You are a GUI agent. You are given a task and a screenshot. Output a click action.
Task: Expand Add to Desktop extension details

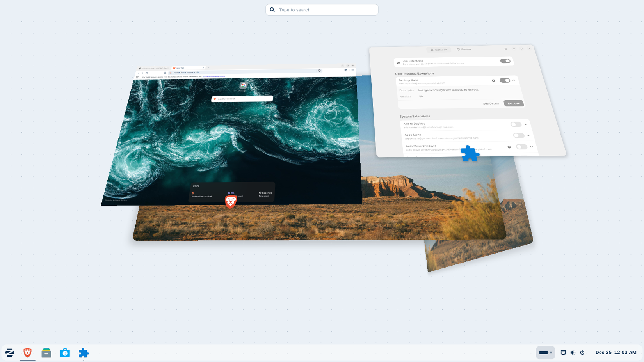click(x=525, y=124)
